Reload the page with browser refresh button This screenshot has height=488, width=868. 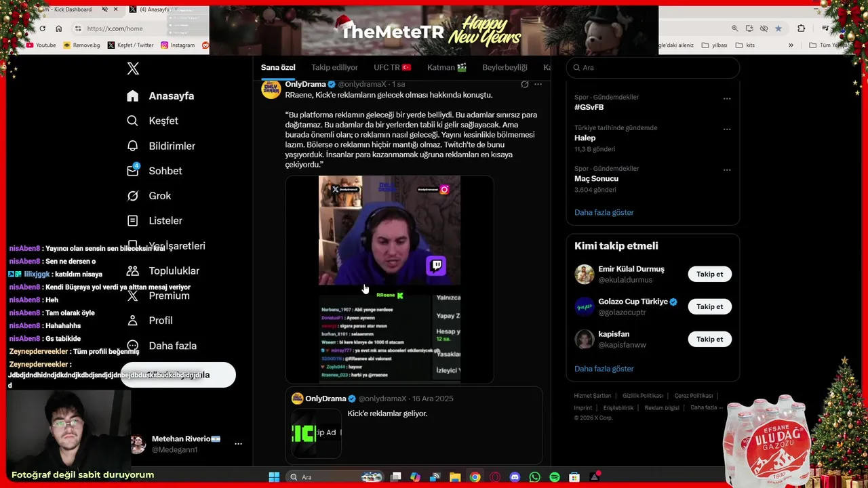point(42,28)
